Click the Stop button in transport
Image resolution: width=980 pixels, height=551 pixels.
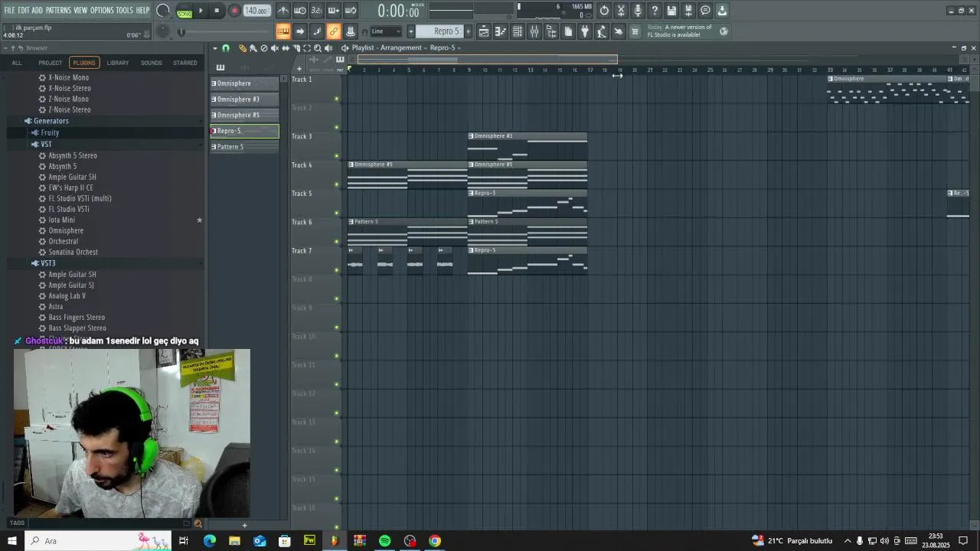coord(217,11)
